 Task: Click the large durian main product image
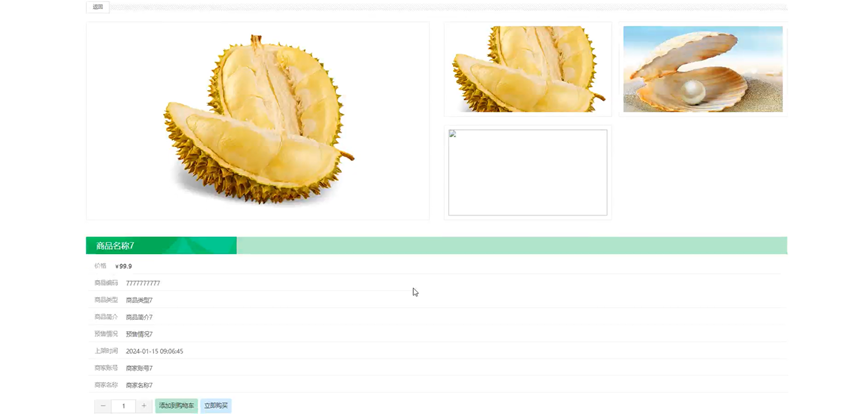coord(258,121)
